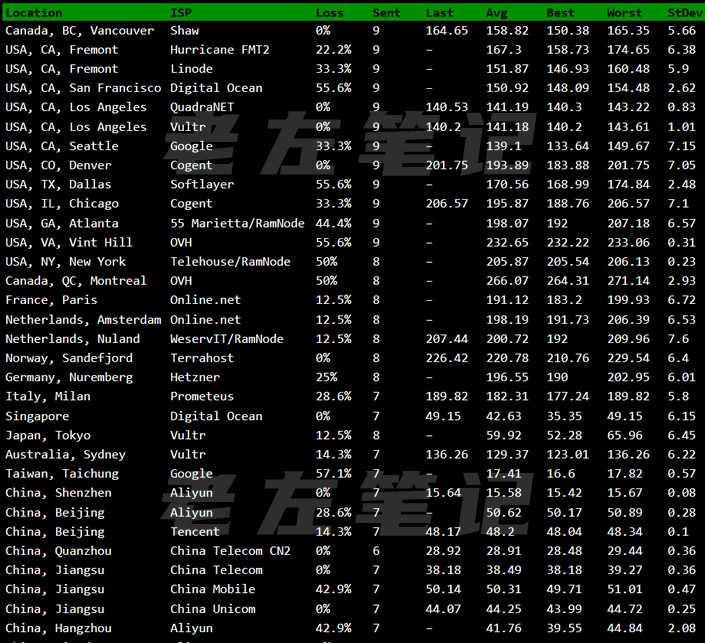Select the Loss column header
The height and width of the screenshot is (643, 705).
point(330,13)
